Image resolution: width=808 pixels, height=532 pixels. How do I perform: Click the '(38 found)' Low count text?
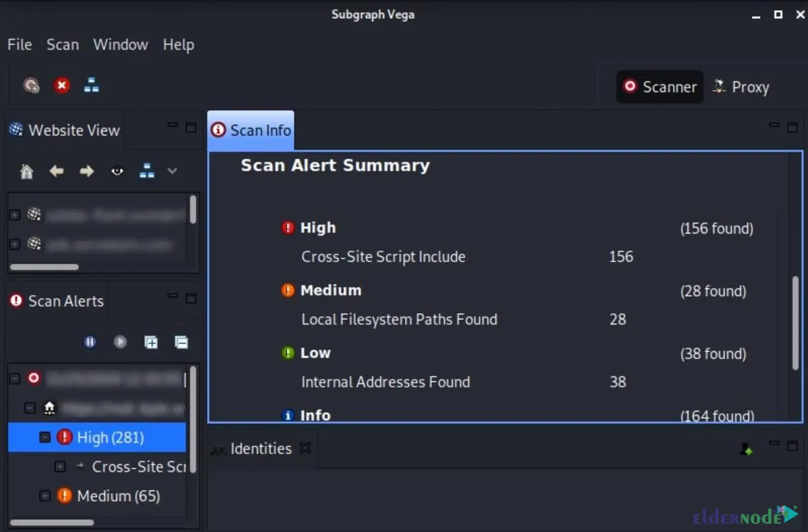click(713, 354)
